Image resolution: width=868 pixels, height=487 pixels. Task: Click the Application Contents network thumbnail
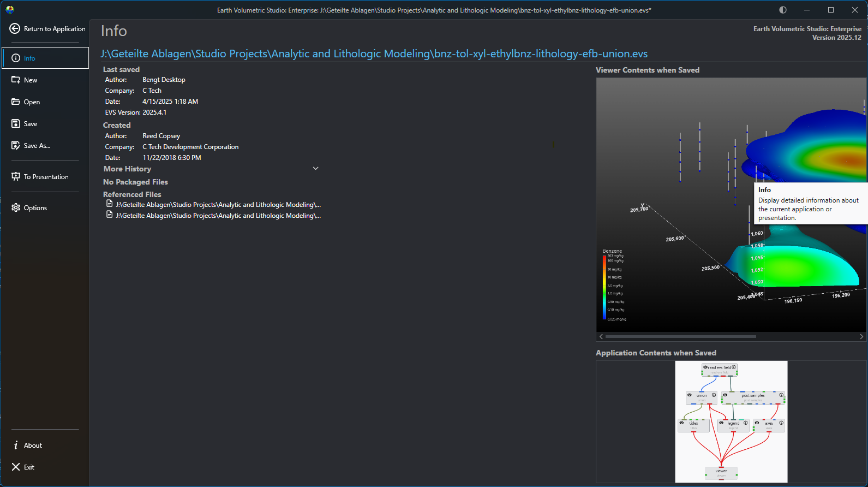(x=731, y=421)
